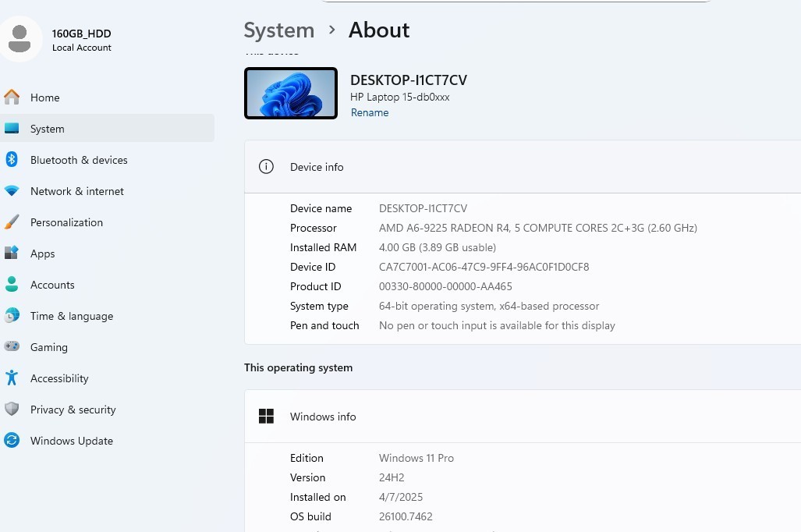Viewport: 801px width, 532px height.
Task: Click the HP Laptop 15-db0xxx model text
Action: [400, 97]
